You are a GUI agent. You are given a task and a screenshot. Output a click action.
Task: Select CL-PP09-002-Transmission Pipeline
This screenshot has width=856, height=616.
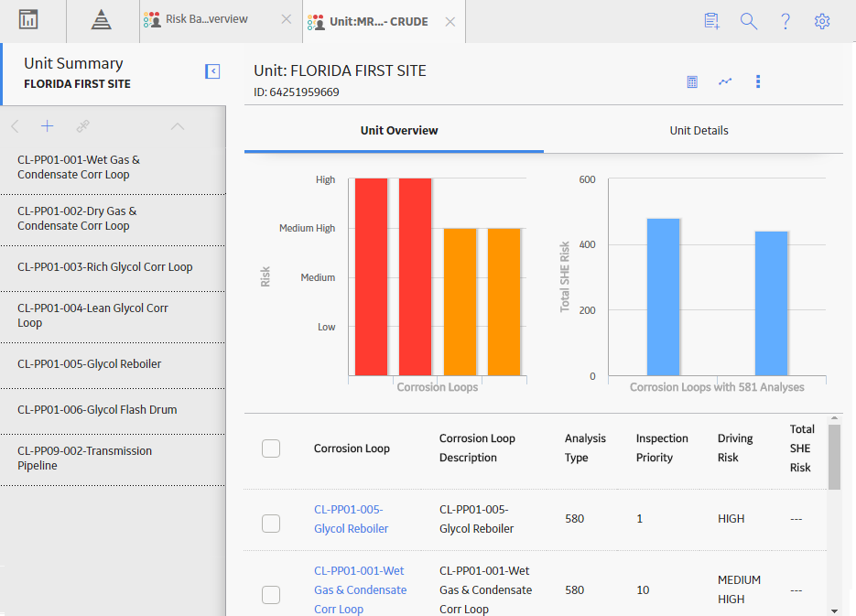click(x=113, y=459)
